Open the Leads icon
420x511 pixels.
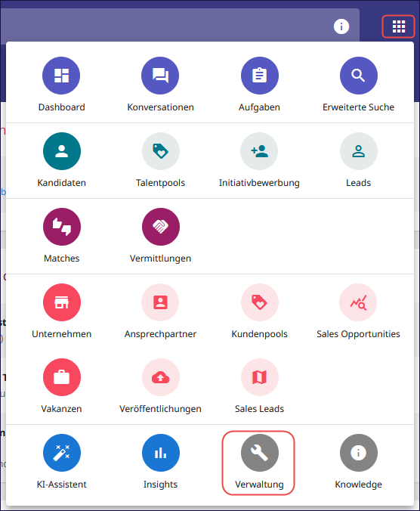click(359, 151)
